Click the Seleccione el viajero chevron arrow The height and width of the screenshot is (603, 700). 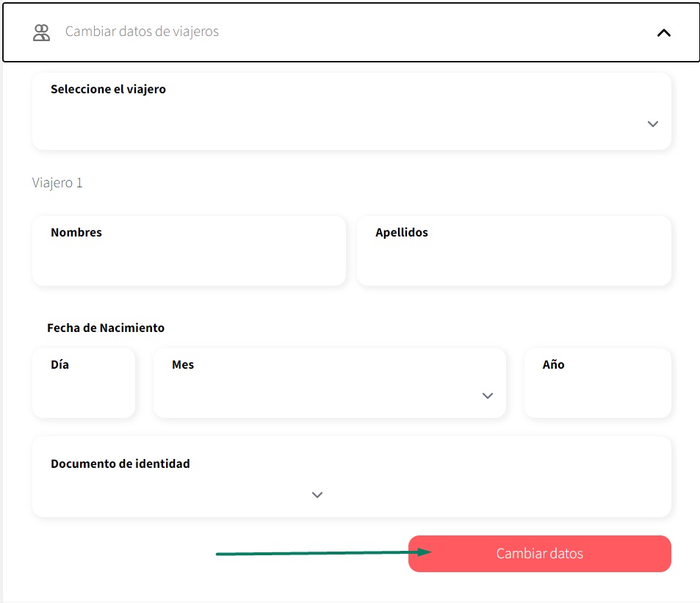653,124
